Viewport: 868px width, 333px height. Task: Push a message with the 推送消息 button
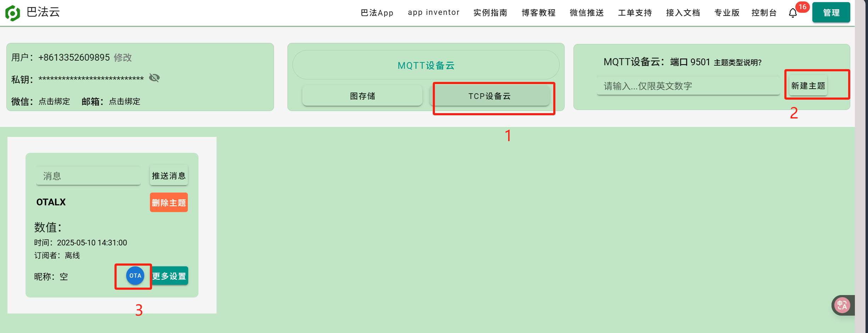[x=168, y=175]
